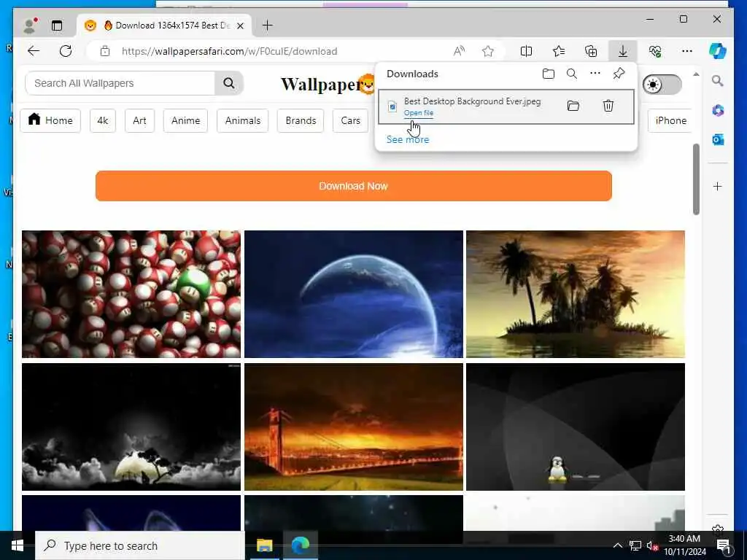Image resolution: width=747 pixels, height=560 pixels.
Task: Open Browser essentials heart icon
Action: coord(655,51)
